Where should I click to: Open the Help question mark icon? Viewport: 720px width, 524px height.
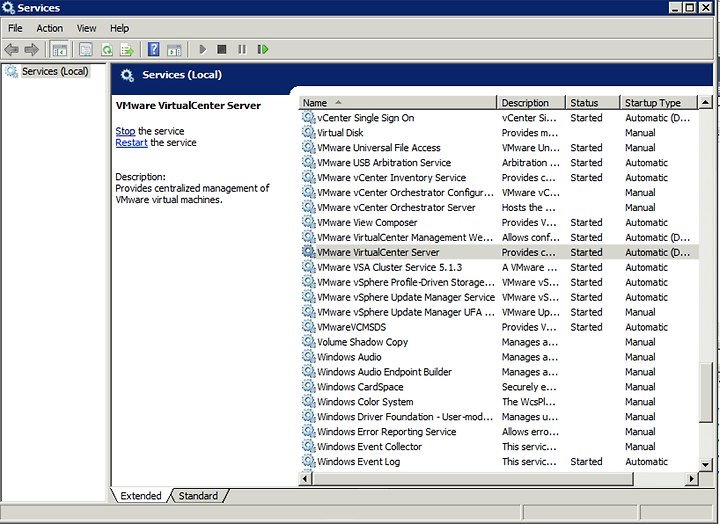click(x=154, y=49)
